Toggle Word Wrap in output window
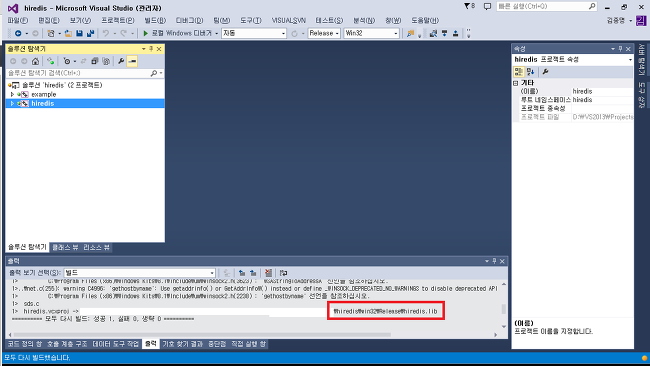 coord(284,273)
